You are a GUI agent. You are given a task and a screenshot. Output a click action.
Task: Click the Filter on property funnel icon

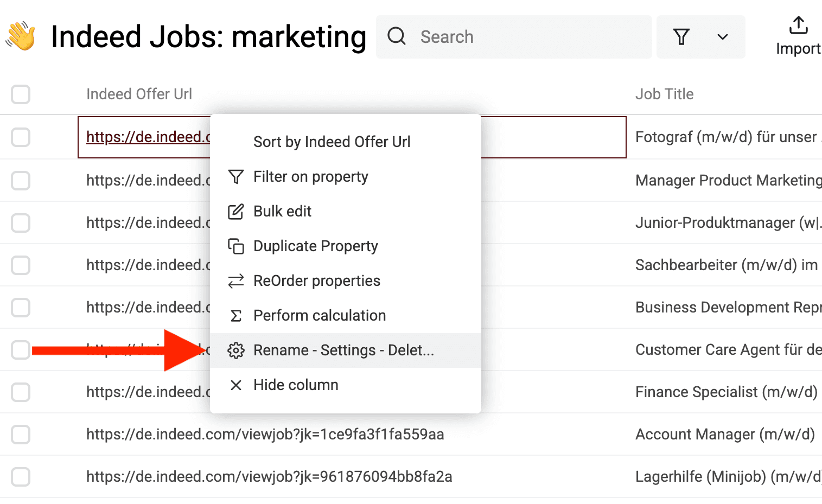pyautogui.click(x=236, y=176)
